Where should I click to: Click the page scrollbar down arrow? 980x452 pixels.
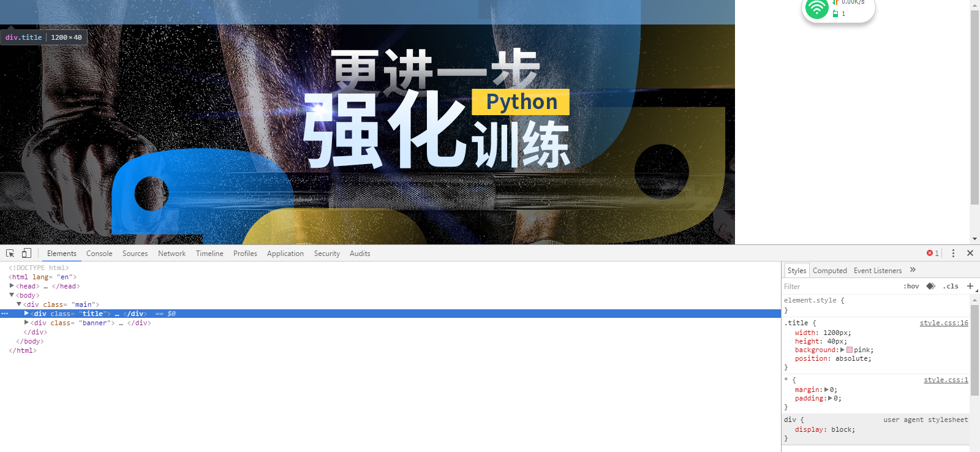point(974,239)
